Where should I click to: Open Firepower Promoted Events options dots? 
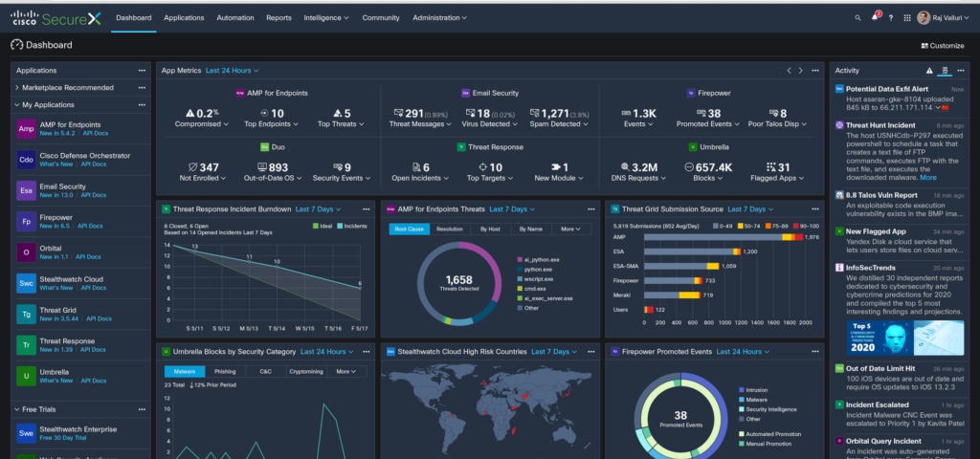815,352
